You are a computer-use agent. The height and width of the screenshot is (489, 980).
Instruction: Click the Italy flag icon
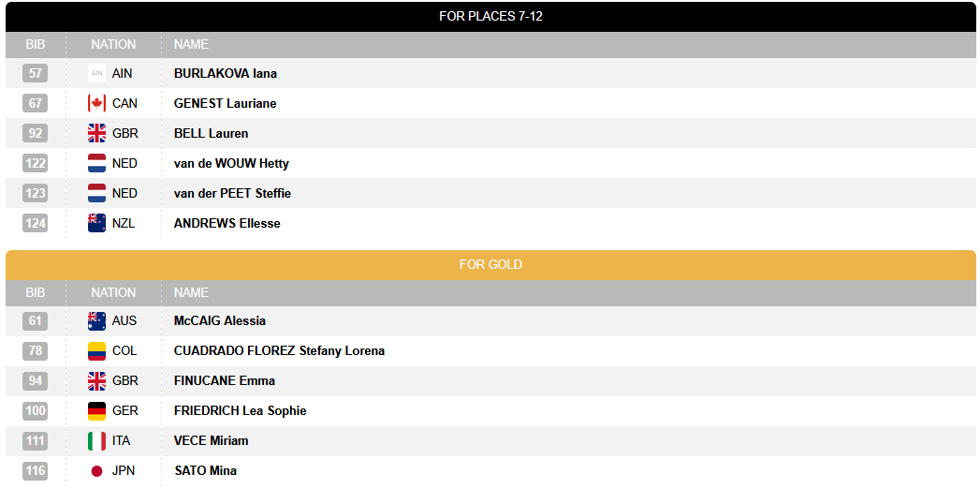pyautogui.click(x=96, y=441)
